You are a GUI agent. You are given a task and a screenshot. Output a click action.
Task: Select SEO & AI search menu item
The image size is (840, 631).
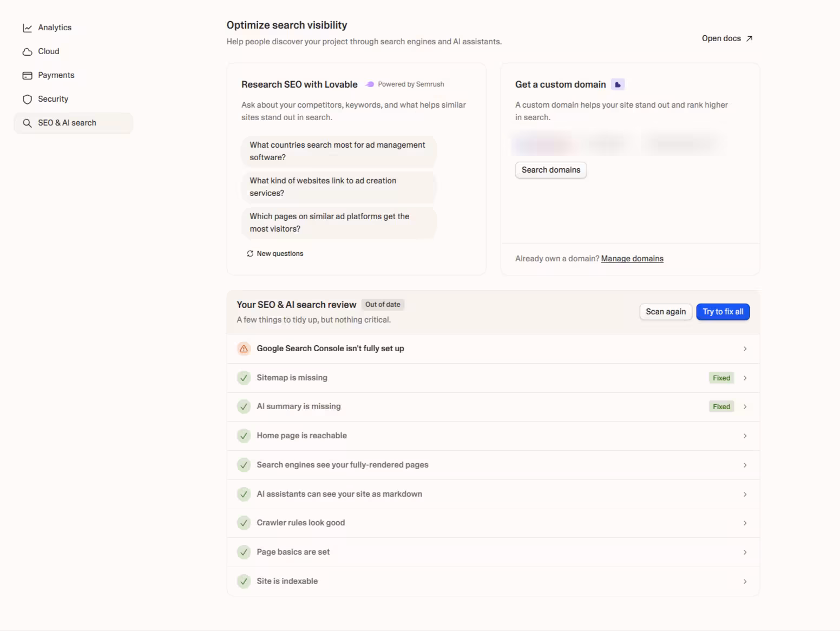pyautogui.click(x=73, y=123)
